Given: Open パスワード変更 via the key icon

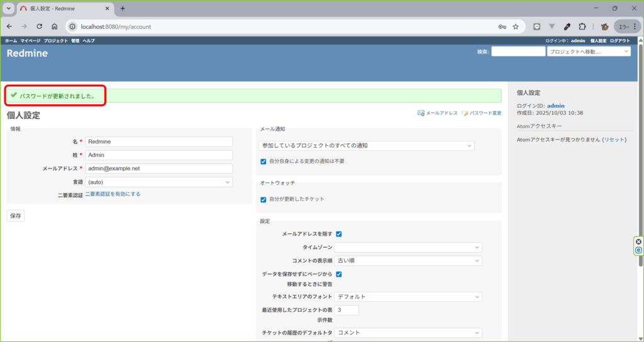Looking at the screenshot, I should [x=465, y=113].
